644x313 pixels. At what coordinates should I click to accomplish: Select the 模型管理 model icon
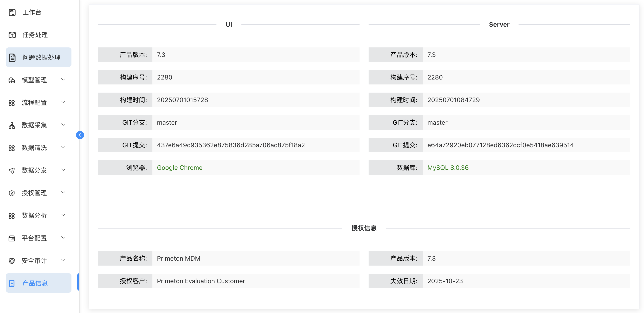(12, 80)
